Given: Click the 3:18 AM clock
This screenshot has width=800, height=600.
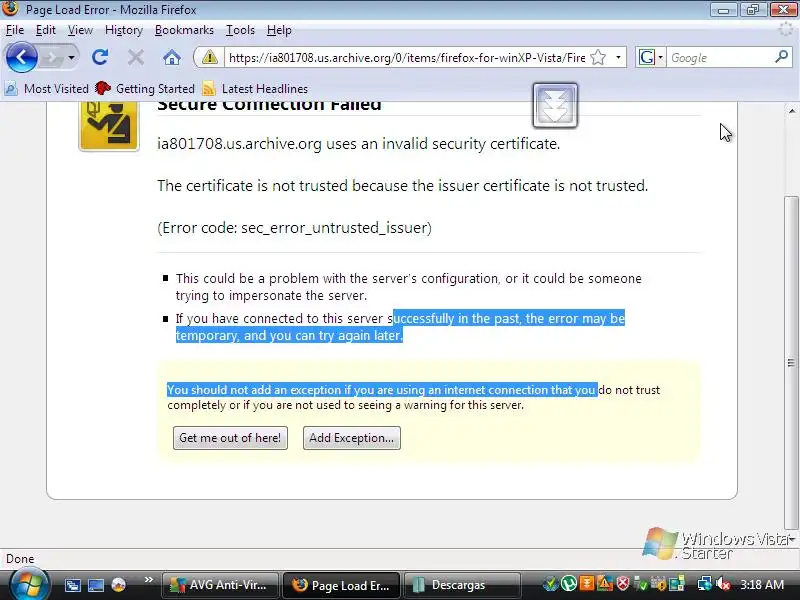Looking at the screenshot, I should 762,585.
